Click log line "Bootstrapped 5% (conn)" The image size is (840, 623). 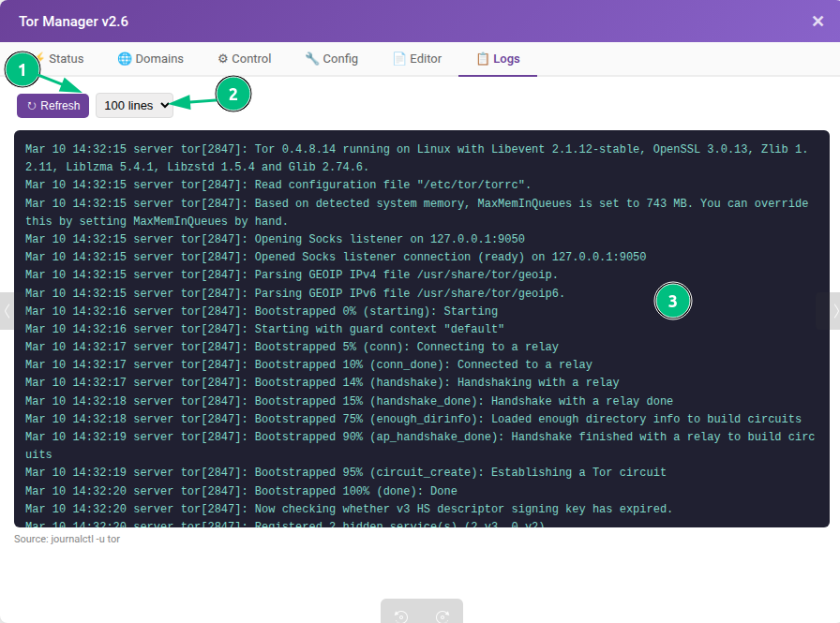click(x=292, y=347)
